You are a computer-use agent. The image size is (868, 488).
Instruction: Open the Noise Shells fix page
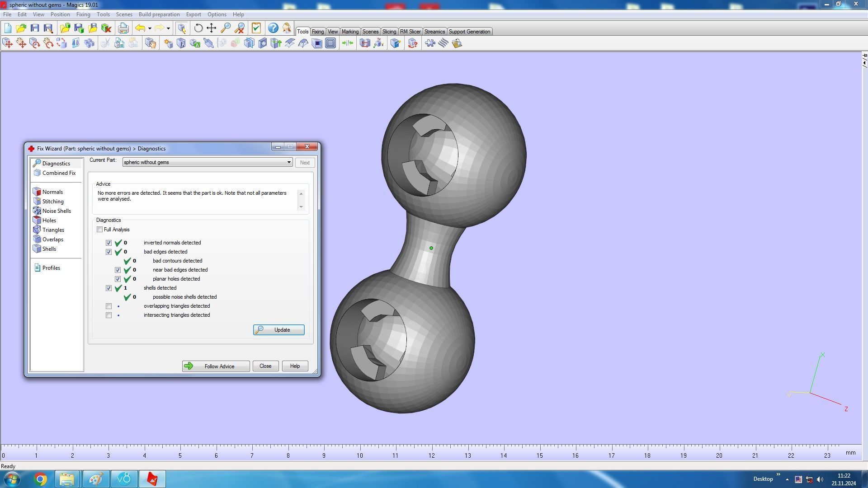click(56, 211)
